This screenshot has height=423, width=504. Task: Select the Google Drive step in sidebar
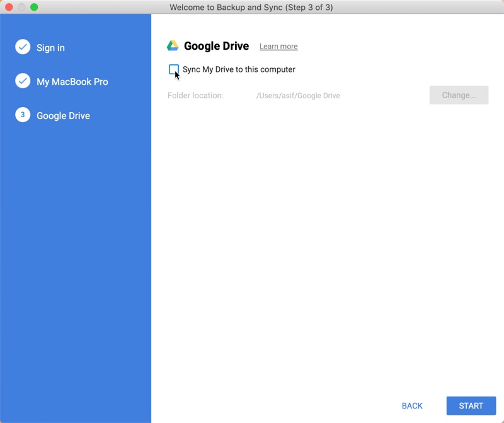coord(63,116)
